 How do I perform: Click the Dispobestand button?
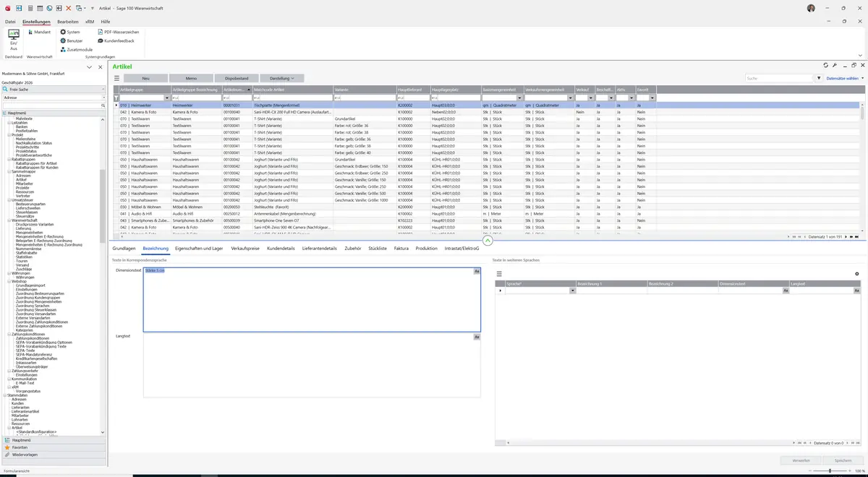[237, 78]
